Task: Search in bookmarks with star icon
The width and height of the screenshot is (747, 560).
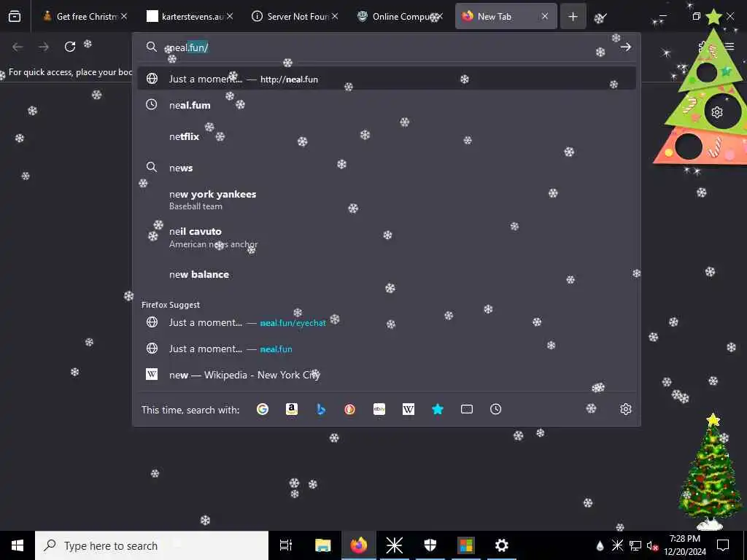Action: [438, 409]
